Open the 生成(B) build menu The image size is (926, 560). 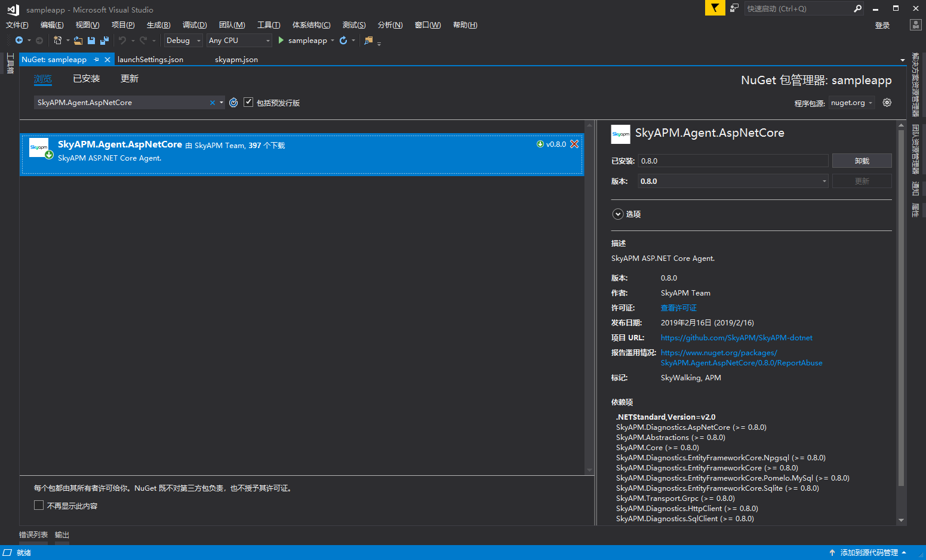158,24
